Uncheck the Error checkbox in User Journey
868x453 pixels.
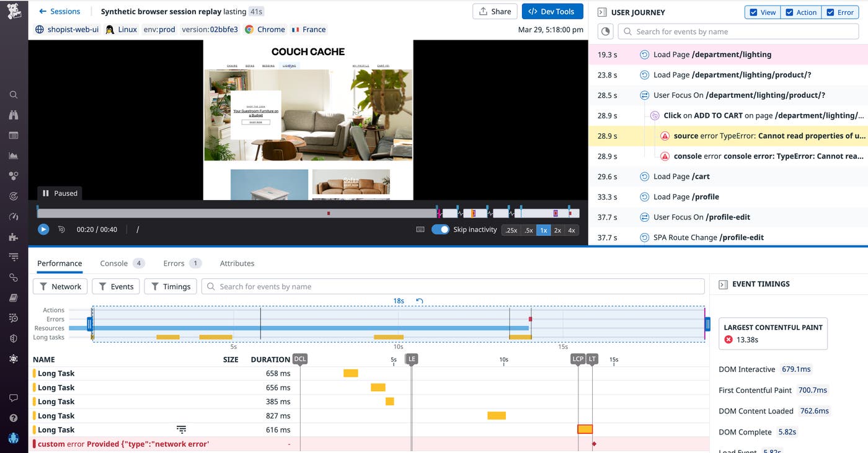830,12
